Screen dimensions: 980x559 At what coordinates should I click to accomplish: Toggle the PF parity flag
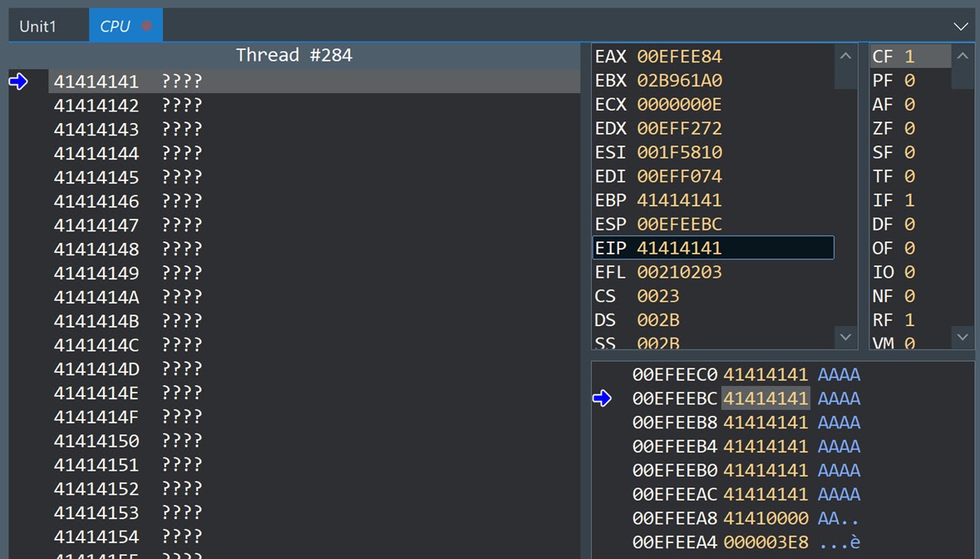coord(911,81)
